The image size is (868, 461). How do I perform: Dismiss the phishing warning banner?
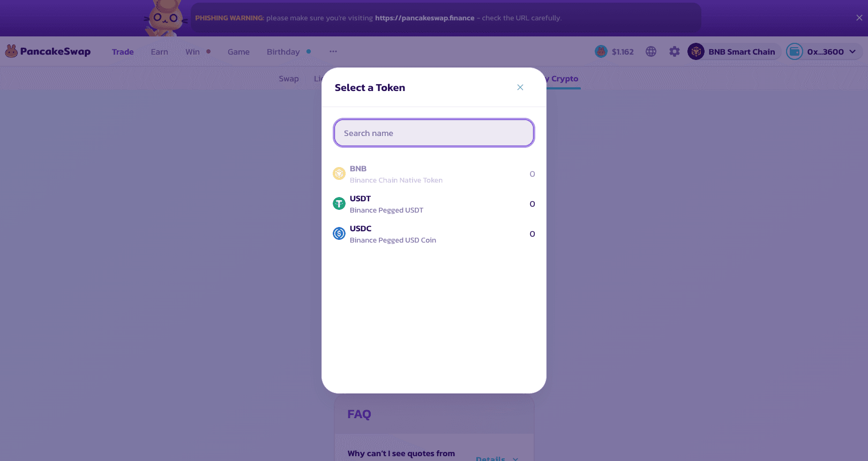[x=859, y=18]
